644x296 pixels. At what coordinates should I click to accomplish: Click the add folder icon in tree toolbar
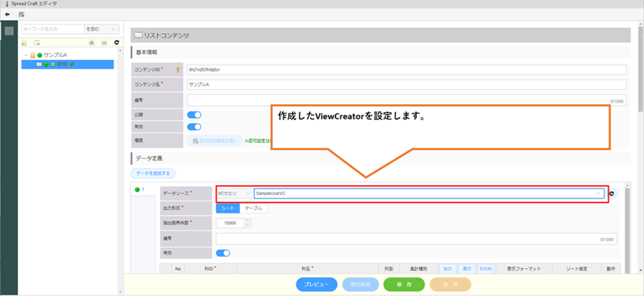click(24, 43)
